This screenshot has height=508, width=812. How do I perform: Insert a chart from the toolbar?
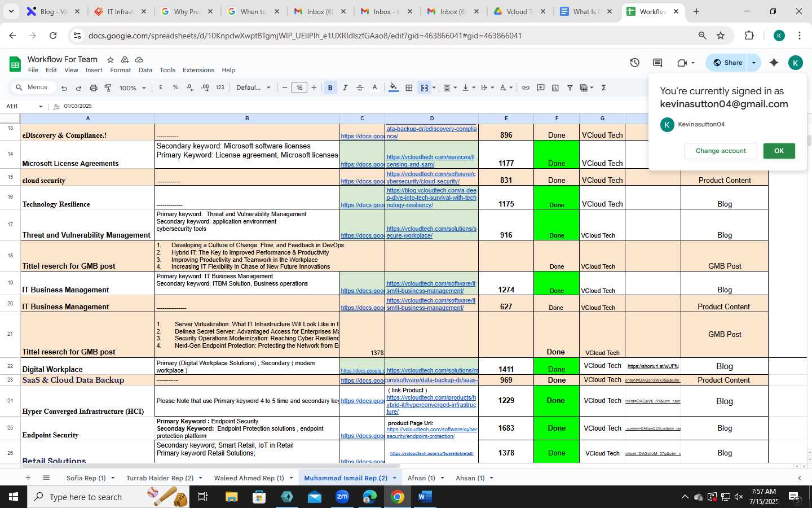(555, 87)
